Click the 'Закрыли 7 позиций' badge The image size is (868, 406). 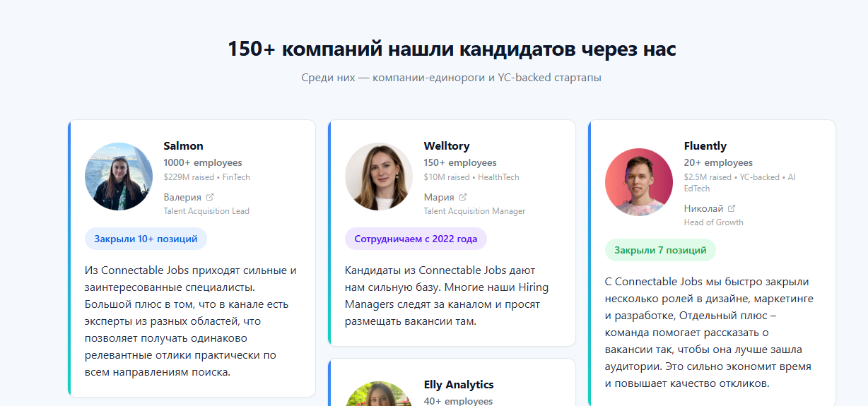tap(660, 250)
